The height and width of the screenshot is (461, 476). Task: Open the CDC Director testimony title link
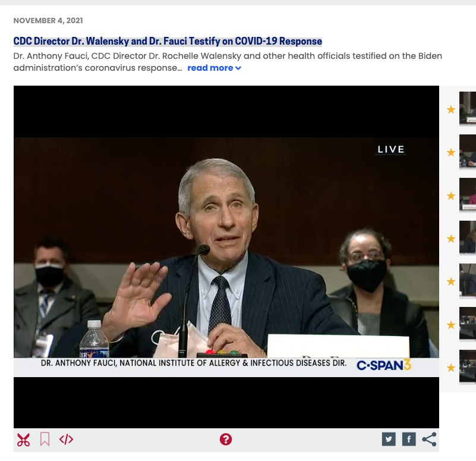168,41
